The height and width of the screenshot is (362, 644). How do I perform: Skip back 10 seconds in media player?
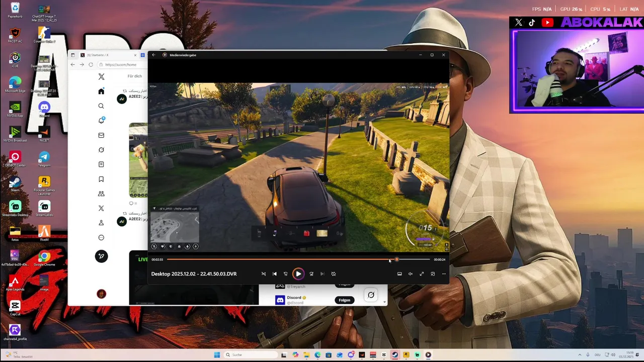286,274
